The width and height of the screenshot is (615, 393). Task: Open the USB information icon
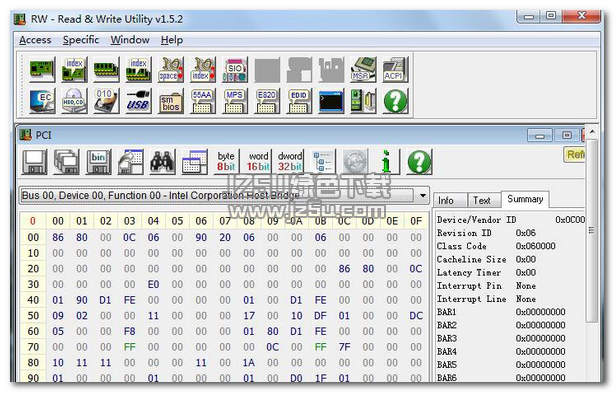(138, 101)
